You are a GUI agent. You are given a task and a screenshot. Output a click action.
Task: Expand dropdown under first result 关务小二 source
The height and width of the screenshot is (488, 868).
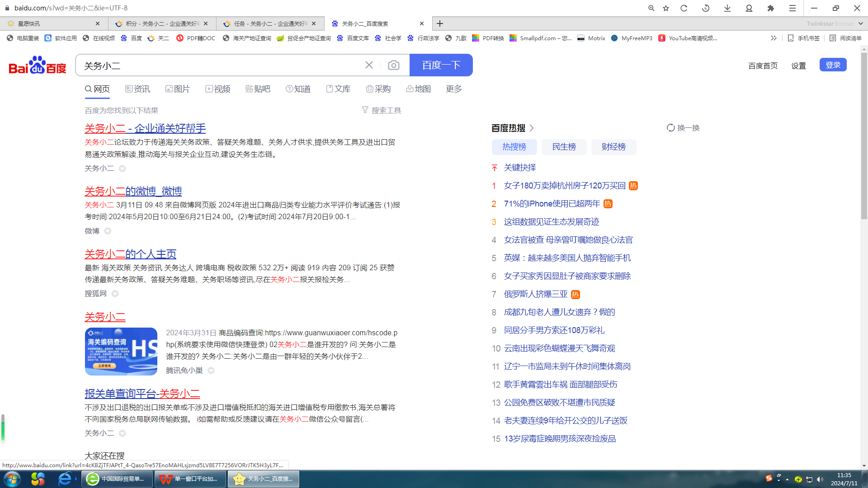(122, 169)
